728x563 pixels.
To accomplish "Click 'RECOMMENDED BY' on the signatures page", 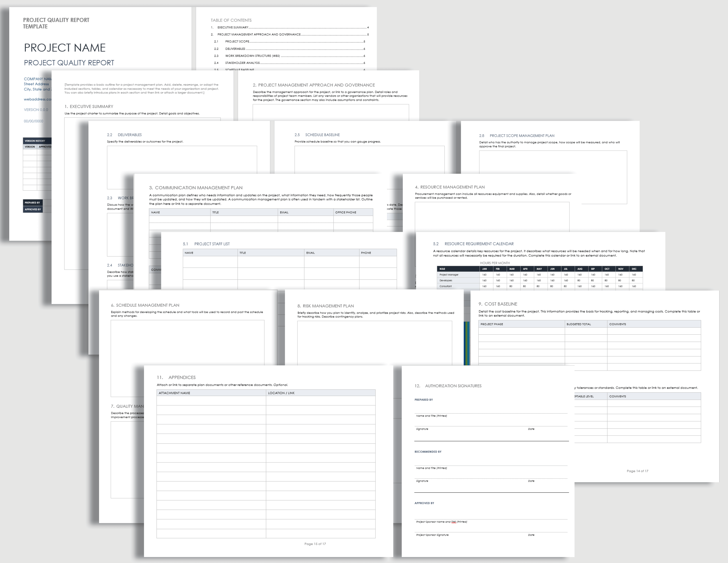I will pos(428,452).
